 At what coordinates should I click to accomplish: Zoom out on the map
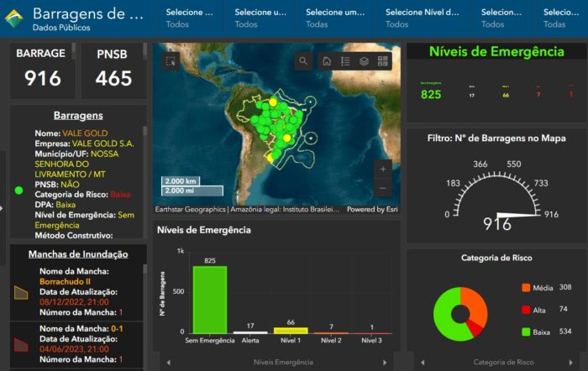point(383,186)
